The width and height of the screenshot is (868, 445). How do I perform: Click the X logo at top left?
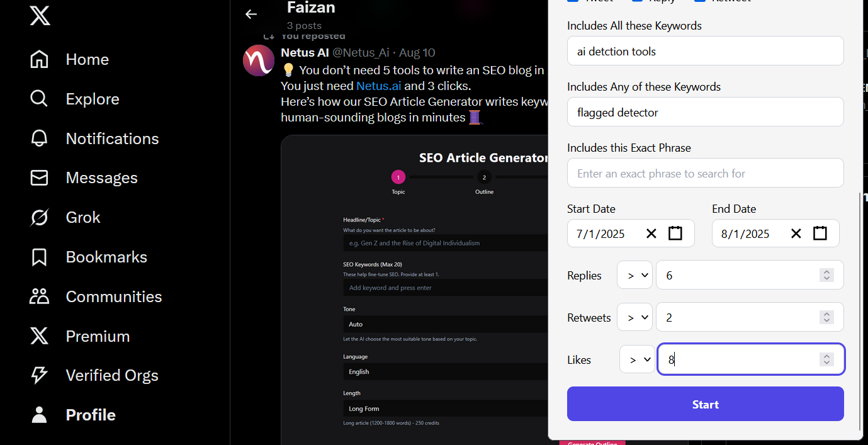click(39, 16)
